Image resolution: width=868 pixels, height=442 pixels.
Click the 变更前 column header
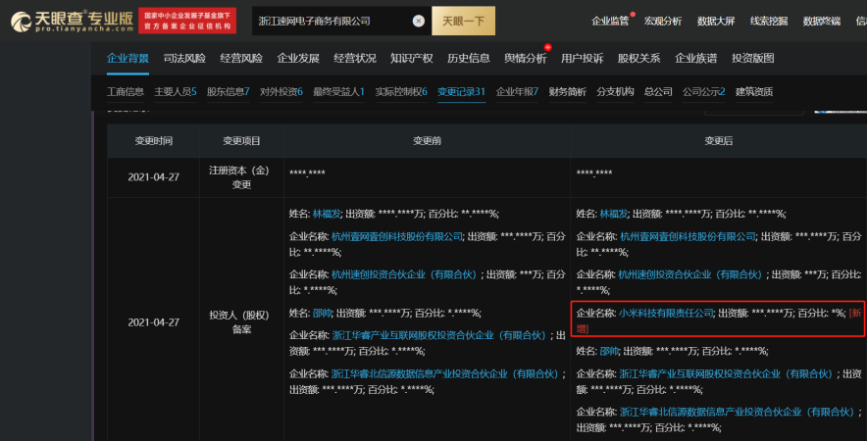click(x=427, y=141)
